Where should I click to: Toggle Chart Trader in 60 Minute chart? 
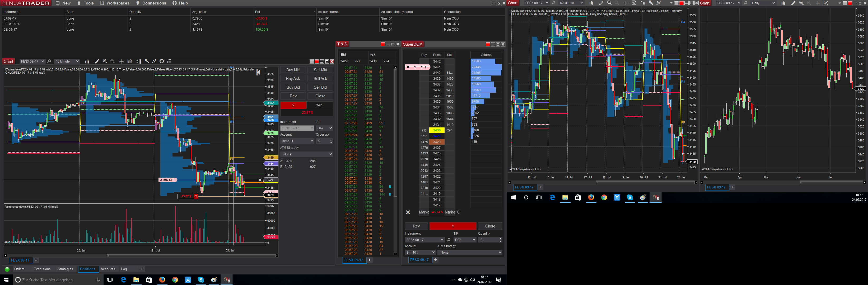(643, 3)
